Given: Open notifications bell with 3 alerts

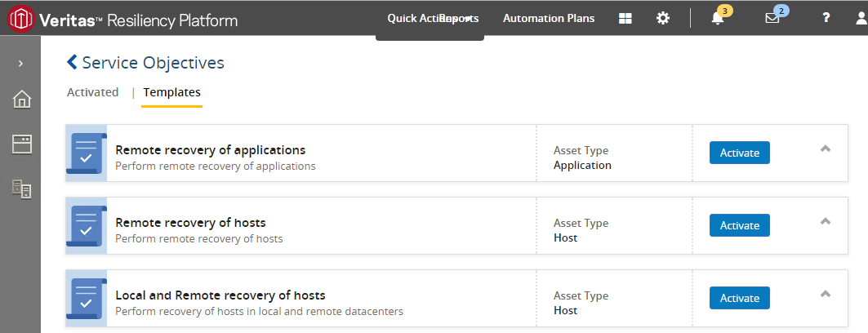Looking at the screenshot, I should coord(718,18).
